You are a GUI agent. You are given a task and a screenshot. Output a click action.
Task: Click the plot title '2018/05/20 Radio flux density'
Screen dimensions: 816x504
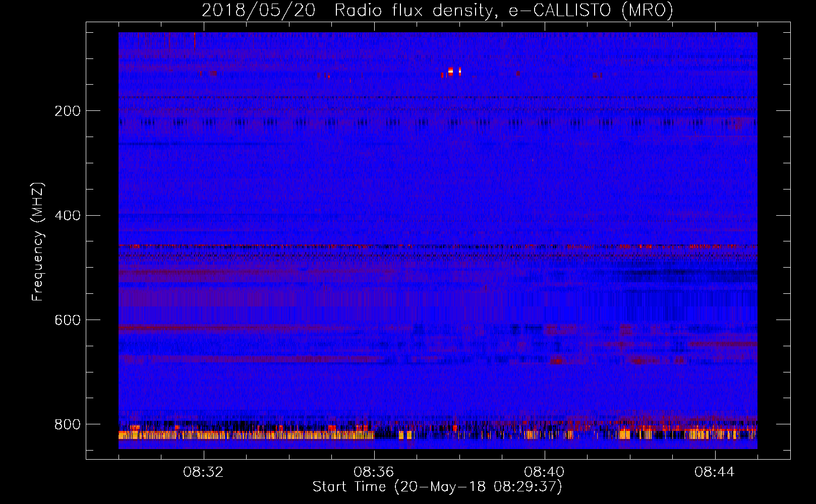click(347, 11)
